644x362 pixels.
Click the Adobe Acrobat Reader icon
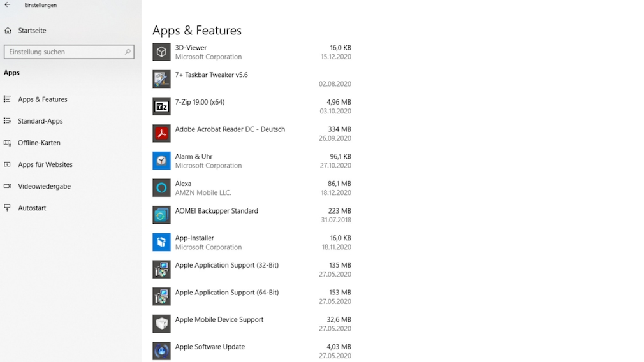tap(161, 133)
